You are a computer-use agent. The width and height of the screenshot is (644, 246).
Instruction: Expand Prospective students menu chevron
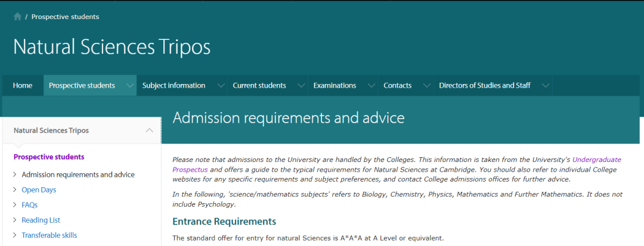pos(130,86)
